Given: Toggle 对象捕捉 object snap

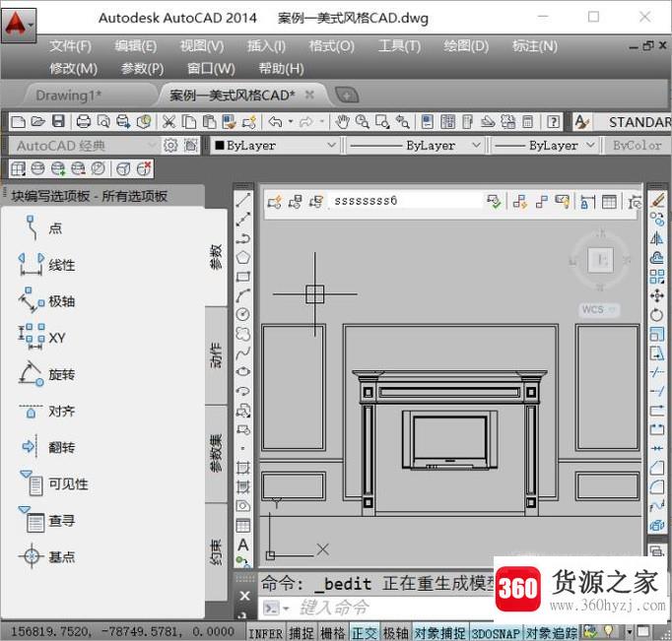Looking at the screenshot, I should pyautogui.click(x=440, y=633).
